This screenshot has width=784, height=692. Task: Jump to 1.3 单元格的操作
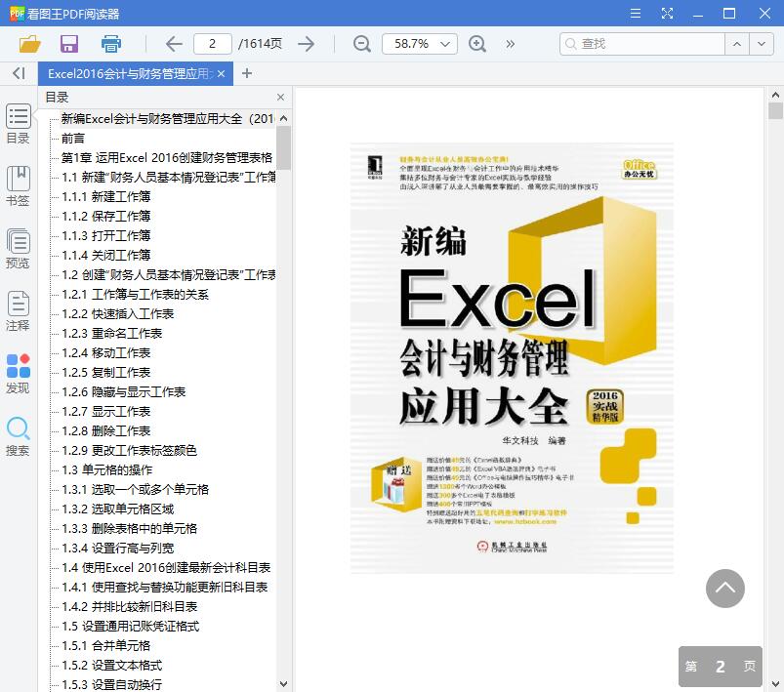point(107,469)
